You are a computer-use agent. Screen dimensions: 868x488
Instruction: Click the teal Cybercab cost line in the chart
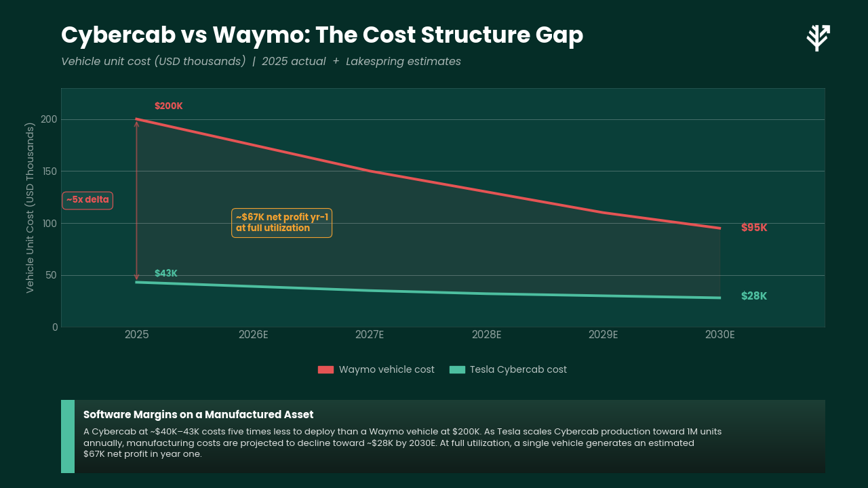(x=428, y=291)
